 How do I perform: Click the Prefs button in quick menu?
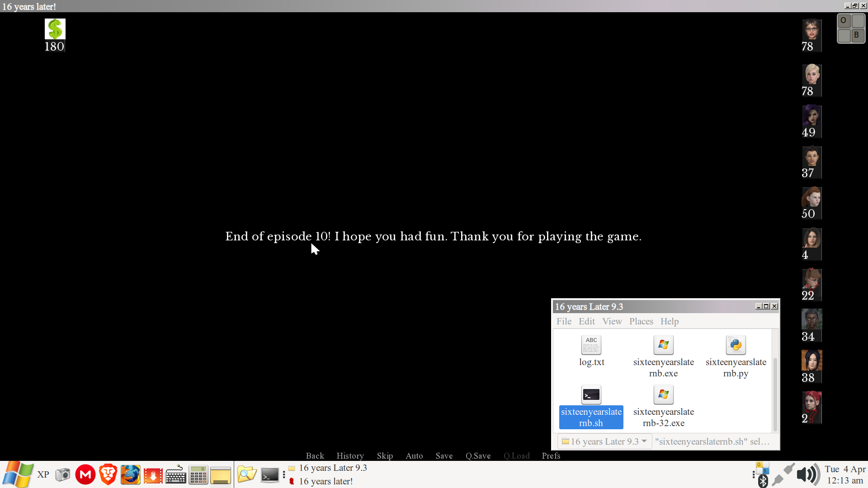point(551,455)
